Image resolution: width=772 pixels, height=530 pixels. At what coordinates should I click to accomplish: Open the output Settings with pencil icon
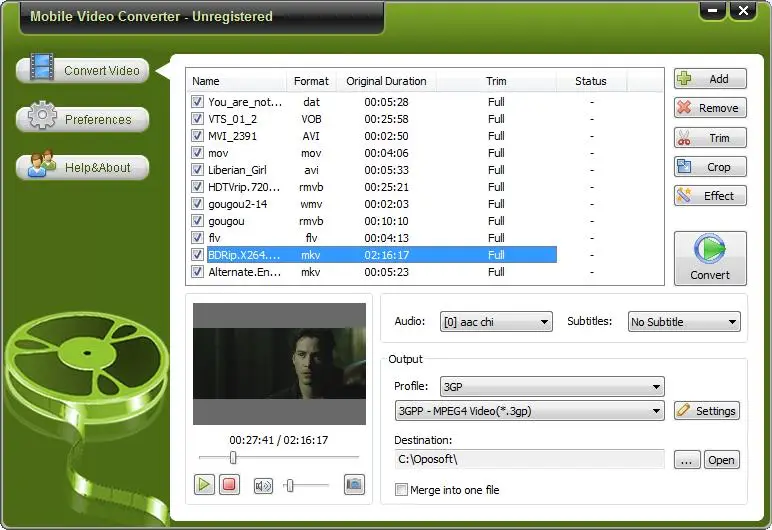coord(707,410)
